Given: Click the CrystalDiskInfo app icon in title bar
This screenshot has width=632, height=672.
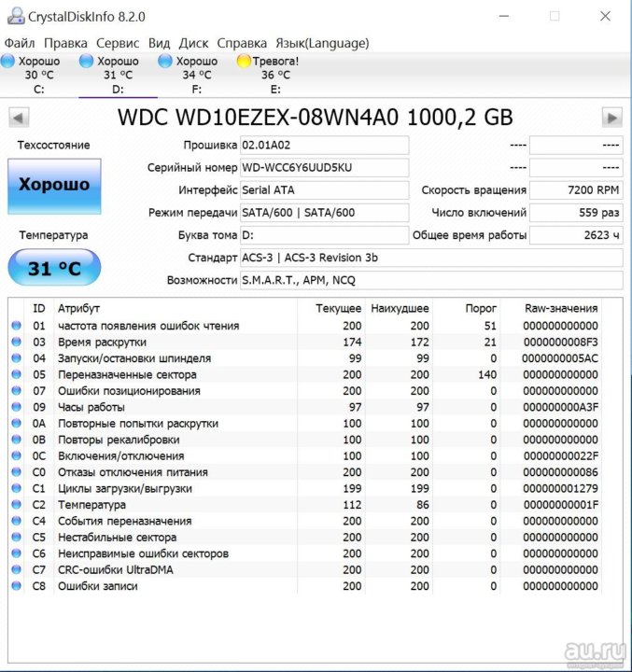Looking at the screenshot, I should pos(13,17).
